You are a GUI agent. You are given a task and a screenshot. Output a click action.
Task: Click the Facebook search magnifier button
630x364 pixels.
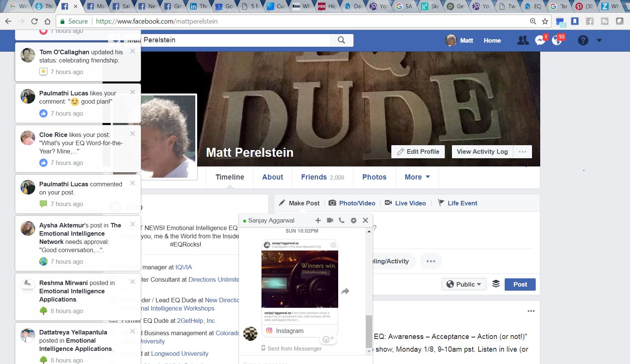point(341,40)
